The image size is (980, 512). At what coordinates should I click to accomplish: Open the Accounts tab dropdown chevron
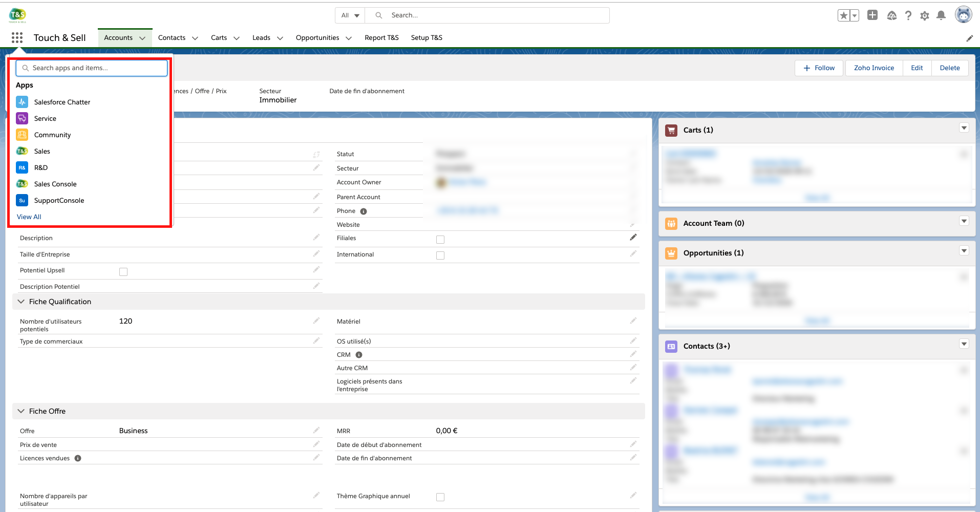click(142, 38)
